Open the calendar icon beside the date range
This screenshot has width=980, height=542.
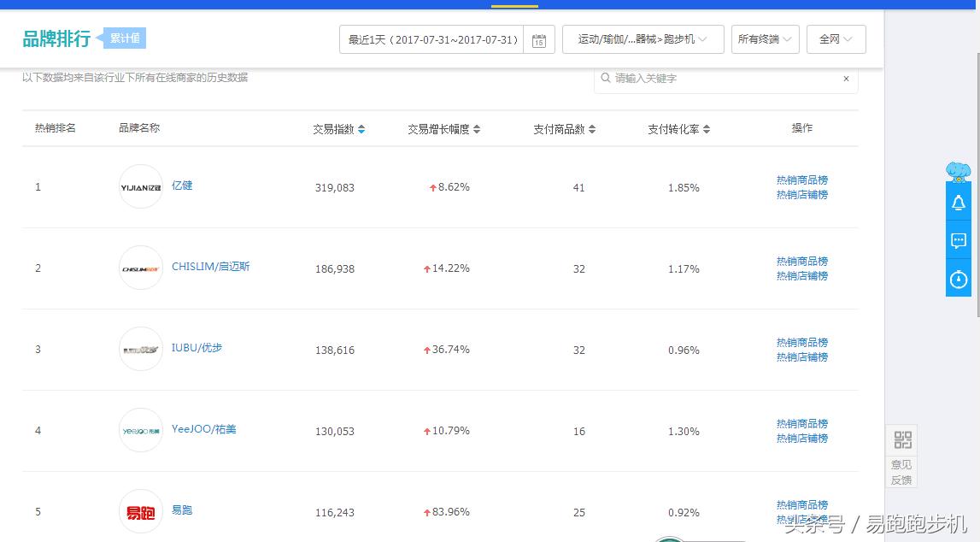pos(538,39)
